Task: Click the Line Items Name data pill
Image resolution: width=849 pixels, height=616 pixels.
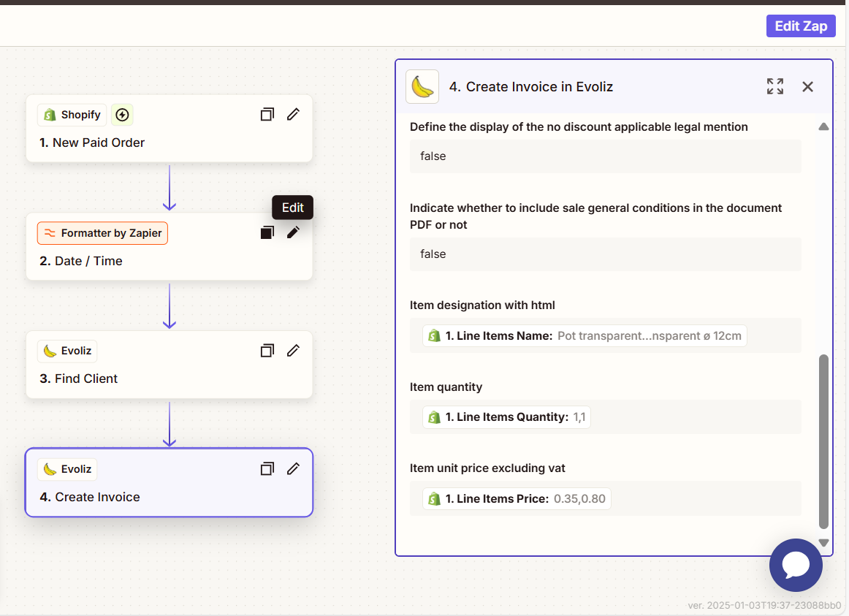Action: [x=585, y=335]
